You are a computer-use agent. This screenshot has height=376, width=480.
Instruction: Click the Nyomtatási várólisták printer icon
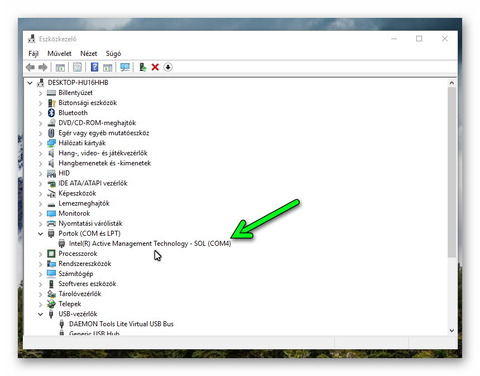(51, 224)
